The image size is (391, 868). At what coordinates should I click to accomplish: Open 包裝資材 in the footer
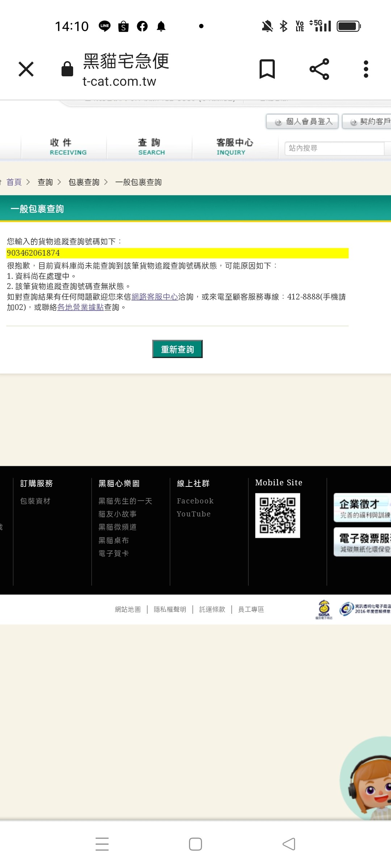[35, 501]
